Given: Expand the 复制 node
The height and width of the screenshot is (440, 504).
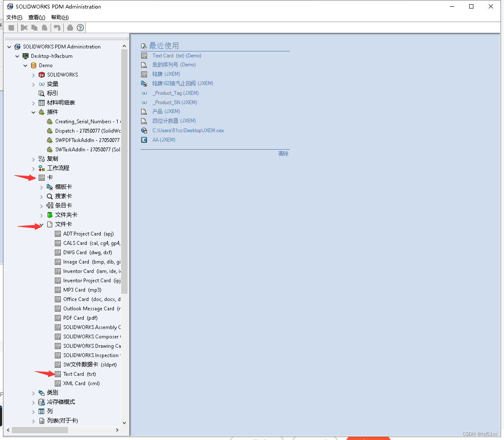Looking at the screenshot, I should [34, 159].
